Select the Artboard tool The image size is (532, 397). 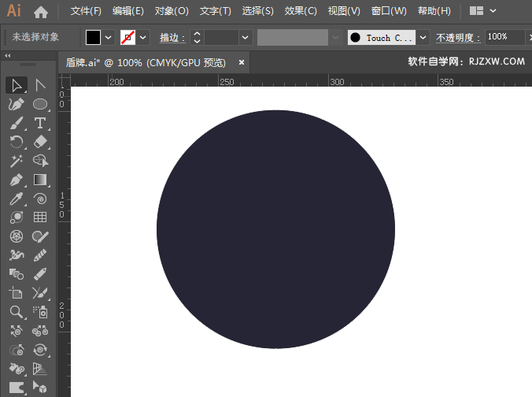17,292
